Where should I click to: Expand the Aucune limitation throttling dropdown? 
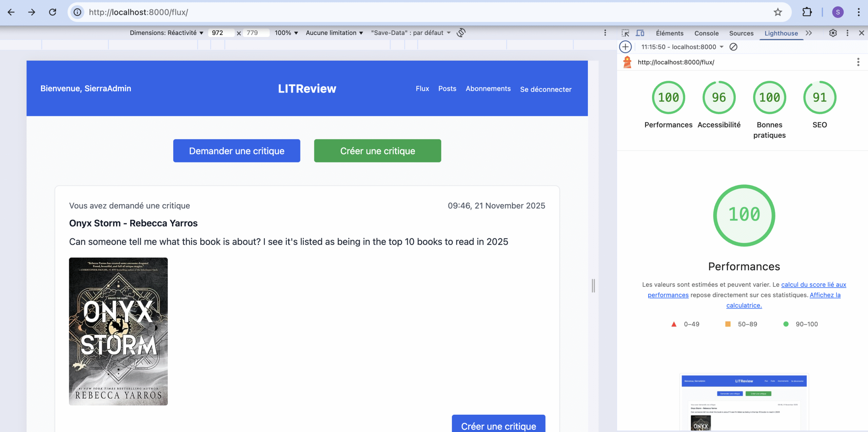pos(334,33)
